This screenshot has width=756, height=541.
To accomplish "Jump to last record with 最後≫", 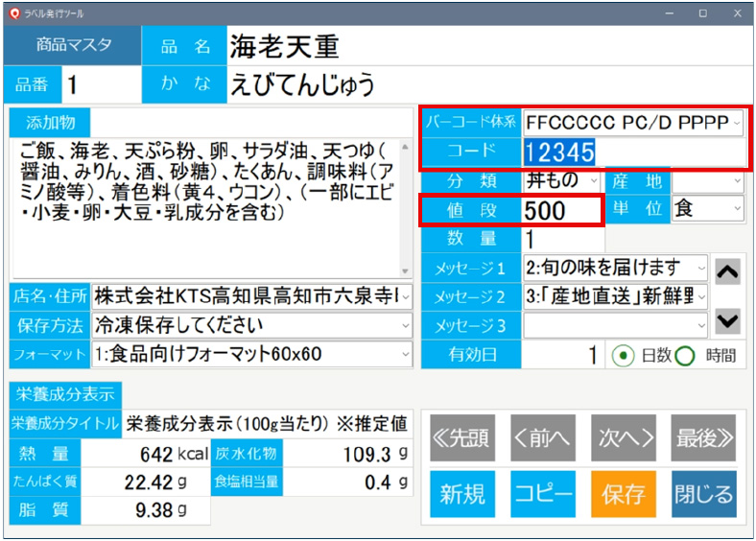I will pos(704,438).
